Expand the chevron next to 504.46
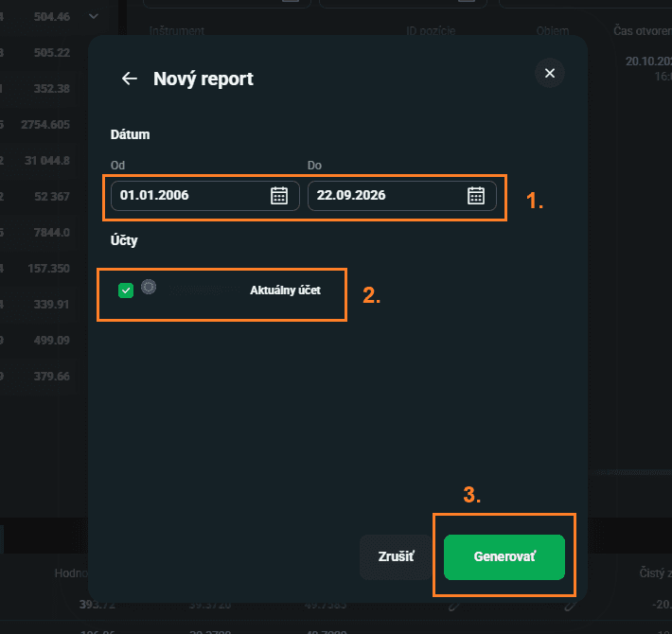Screen dimensions: 672x634 click(x=94, y=17)
